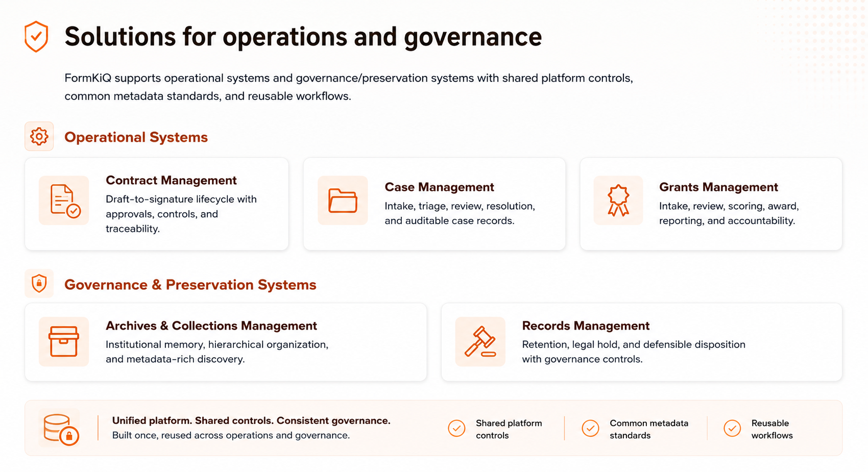Screen dimensions: 868x472
Task: Click the 'FormKiQ supports operational systems' intro paragraph
Action: [348, 87]
